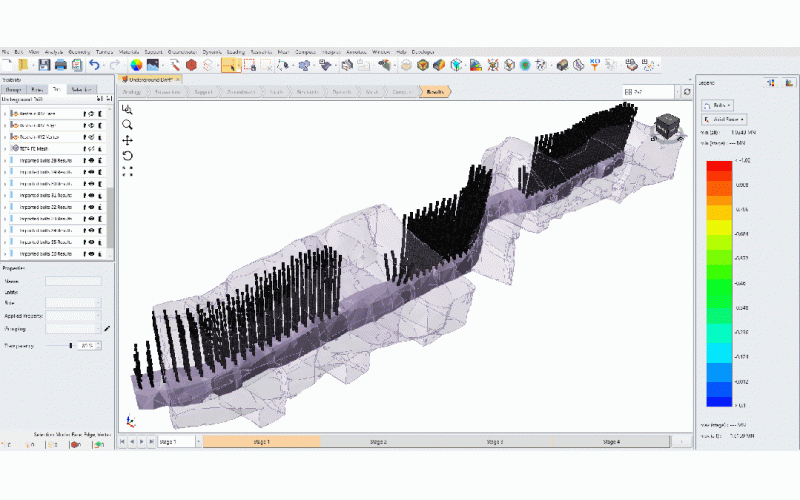Toggle visibility of Imported bolts 28 Results
The width and height of the screenshot is (800, 500).
[x=92, y=160]
